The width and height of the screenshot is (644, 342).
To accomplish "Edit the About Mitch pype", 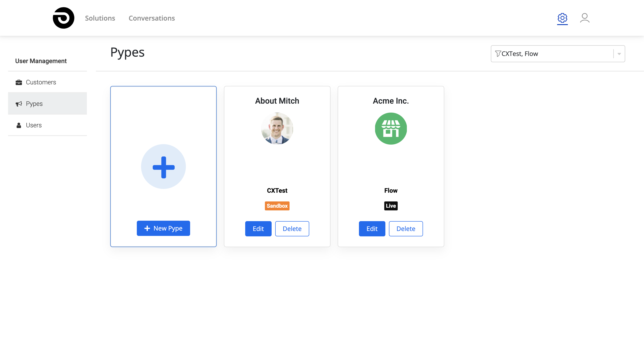I will tap(258, 229).
